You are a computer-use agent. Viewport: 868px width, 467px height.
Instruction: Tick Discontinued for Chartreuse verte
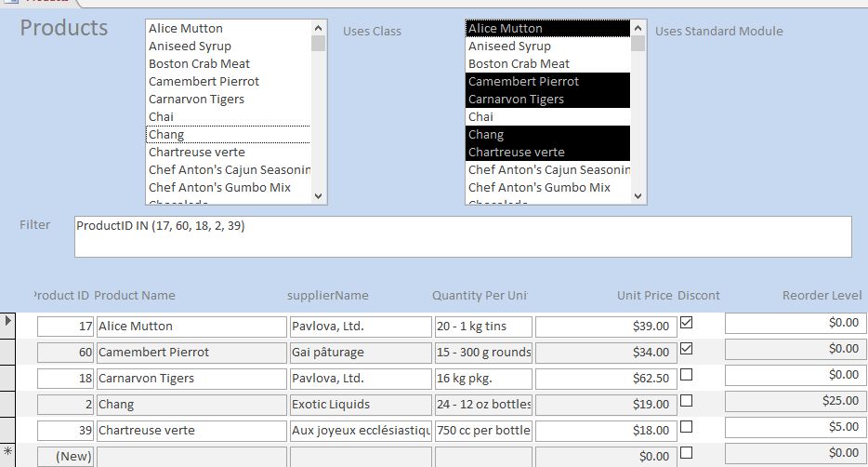[x=687, y=426]
